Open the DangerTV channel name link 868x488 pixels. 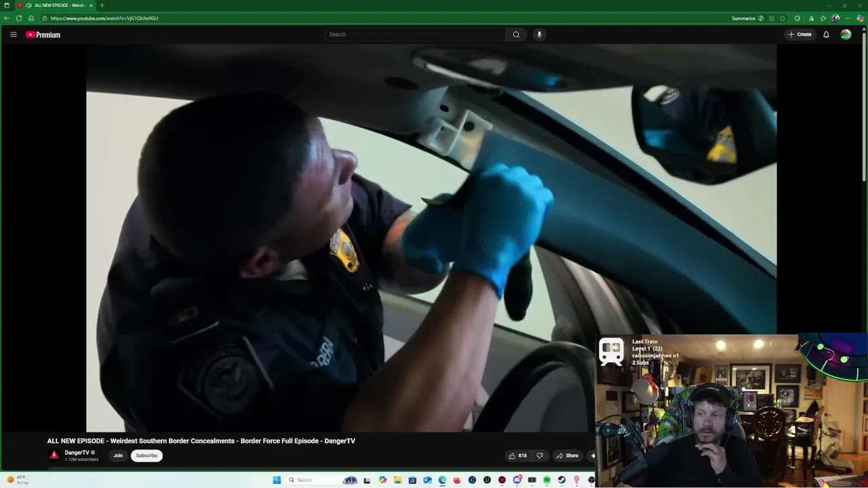[77, 453]
